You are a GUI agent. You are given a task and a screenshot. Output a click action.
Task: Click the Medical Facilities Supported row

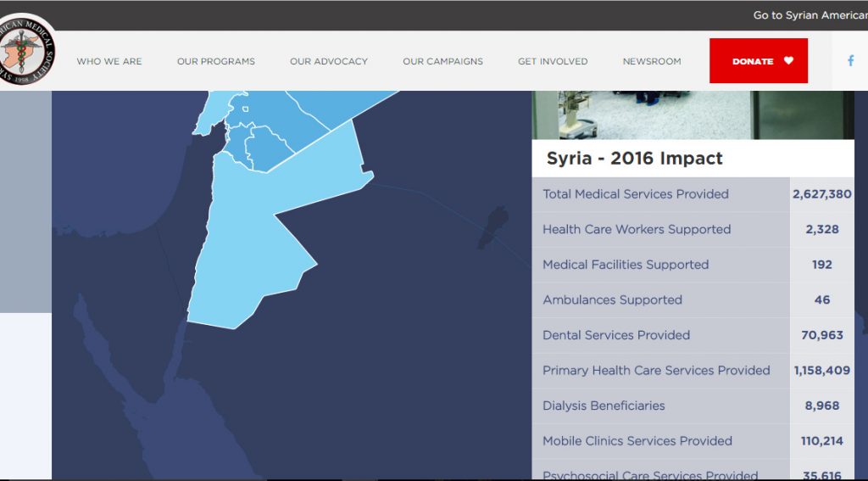click(x=693, y=265)
